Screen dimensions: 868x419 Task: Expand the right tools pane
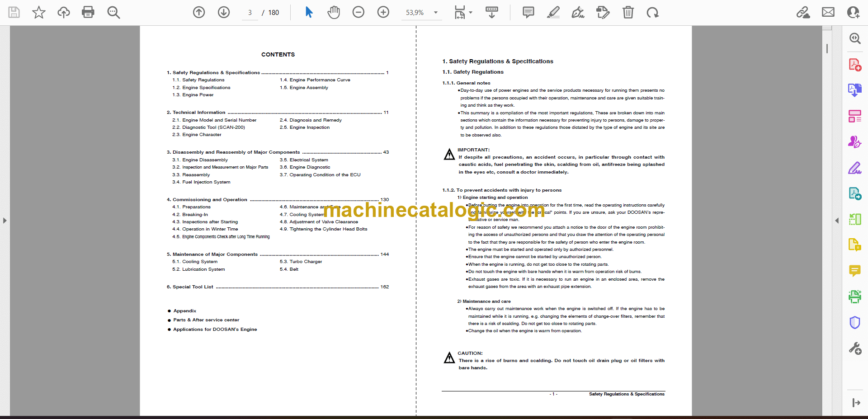[x=856, y=403]
